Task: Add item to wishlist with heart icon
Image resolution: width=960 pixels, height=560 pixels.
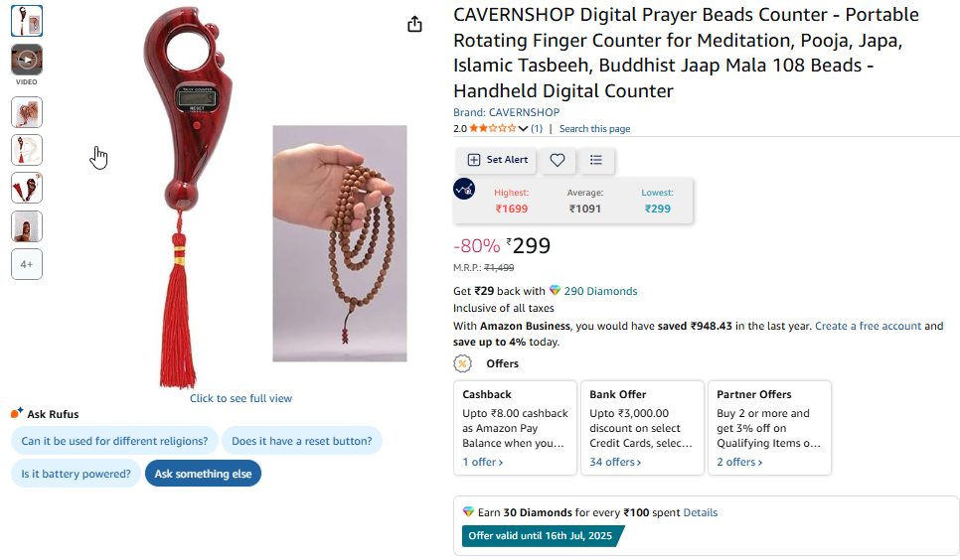Action: coord(558,160)
